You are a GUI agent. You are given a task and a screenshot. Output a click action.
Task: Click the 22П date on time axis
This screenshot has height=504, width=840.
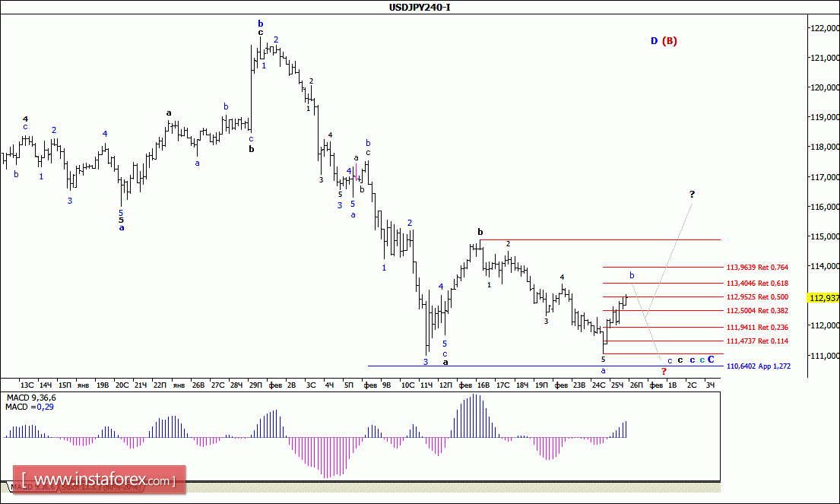pos(160,385)
